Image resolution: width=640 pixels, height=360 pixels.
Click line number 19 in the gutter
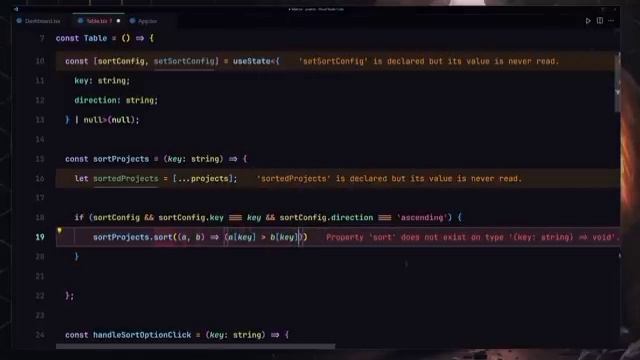(x=40, y=237)
